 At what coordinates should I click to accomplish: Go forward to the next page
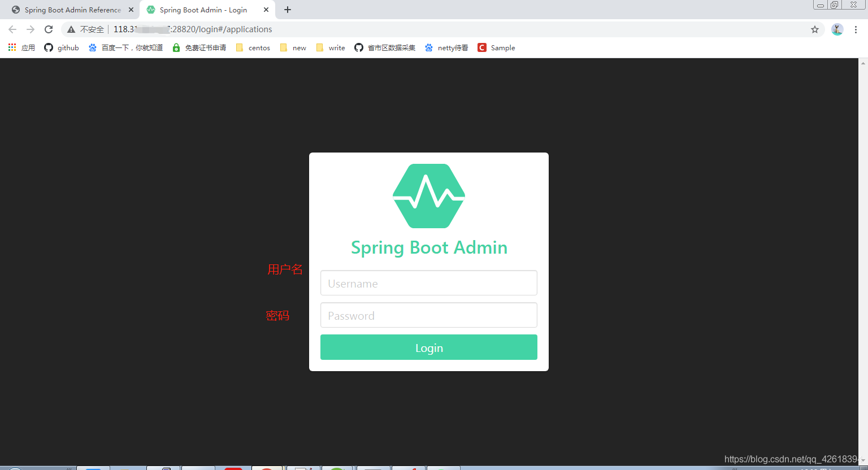coord(31,29)
